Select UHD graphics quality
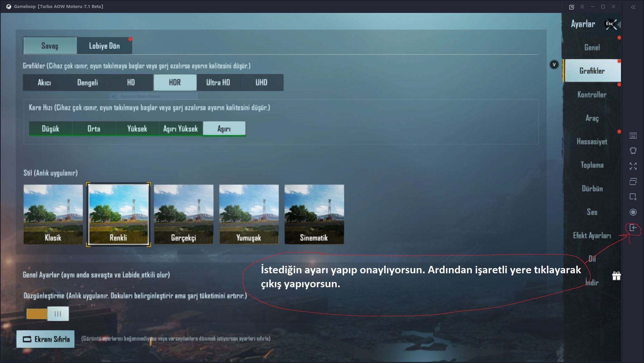This screenshot has width=644, height=363. click(261, 83)
